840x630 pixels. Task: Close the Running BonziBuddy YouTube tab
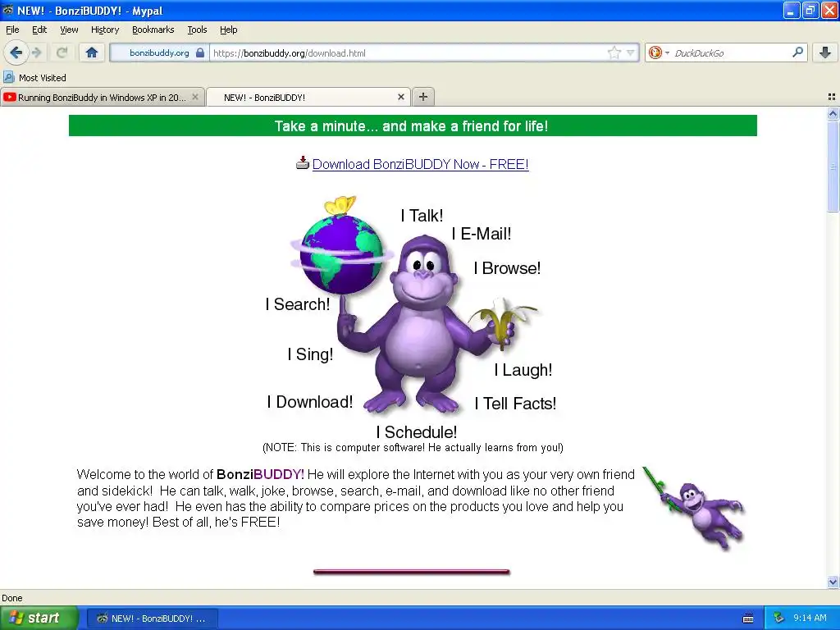pyautogui.click(x=195, y=97)
